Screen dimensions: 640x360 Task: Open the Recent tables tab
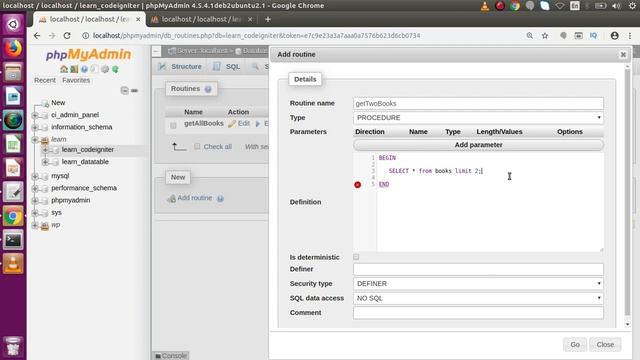tap(45, 80)
